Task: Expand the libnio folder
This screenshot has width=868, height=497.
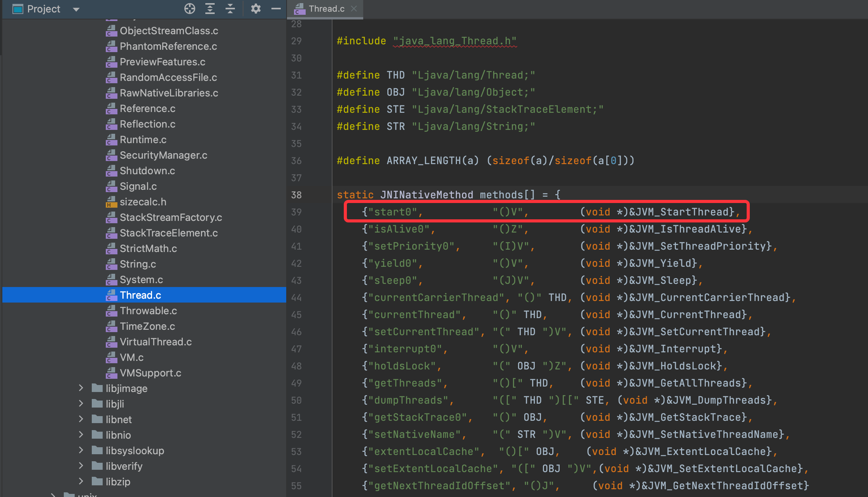Action: (81, 435)
